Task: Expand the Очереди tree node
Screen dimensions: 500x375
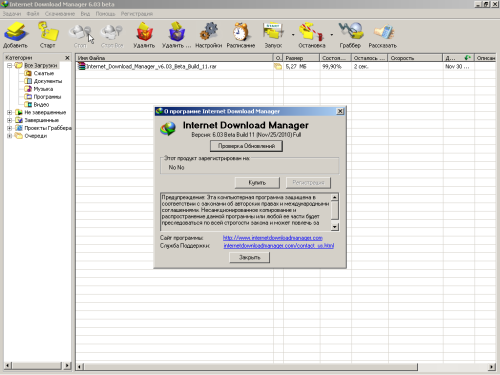Action: point(9,136)
